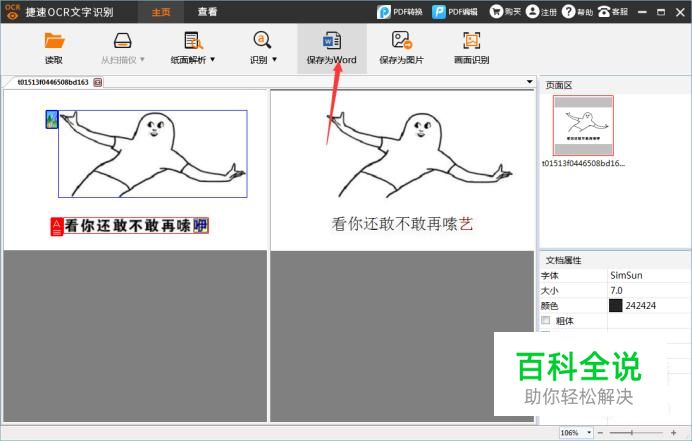Close the t01513f0446508bd163 document tab icon
Image resolution: width=692 pixels, height=441 pixels.
98,82
